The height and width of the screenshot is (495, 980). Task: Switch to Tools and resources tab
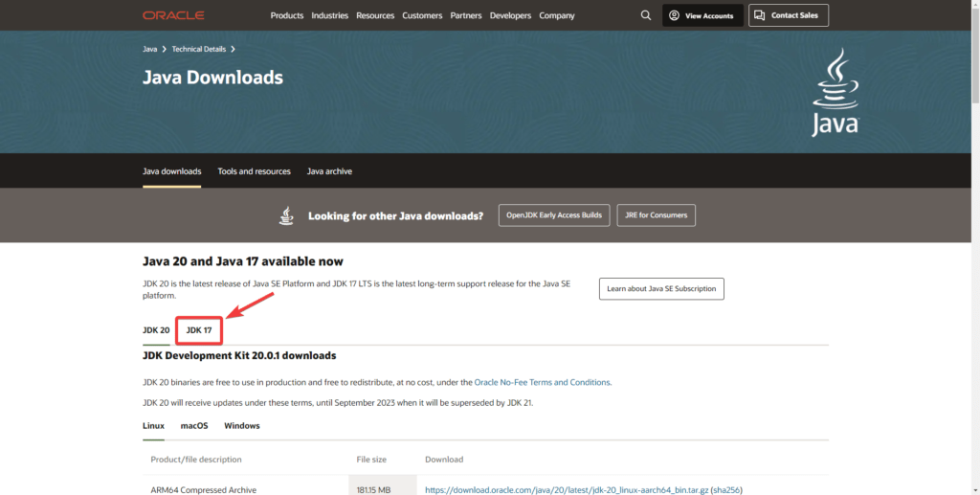click(254, 171)
